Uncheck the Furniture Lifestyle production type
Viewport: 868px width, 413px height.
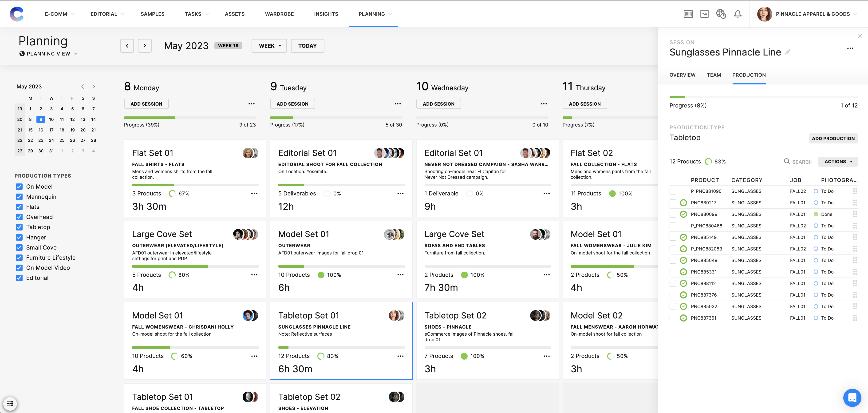click(x=19, y=258)
